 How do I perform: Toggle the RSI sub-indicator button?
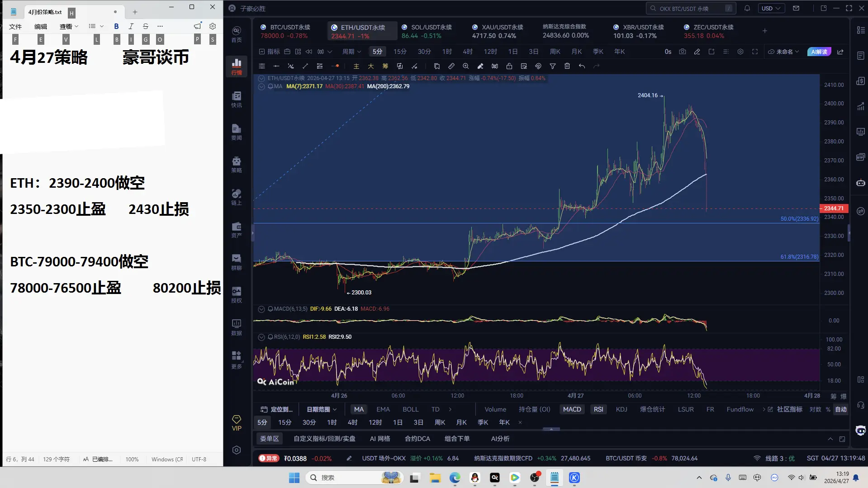tap(598, 409)
